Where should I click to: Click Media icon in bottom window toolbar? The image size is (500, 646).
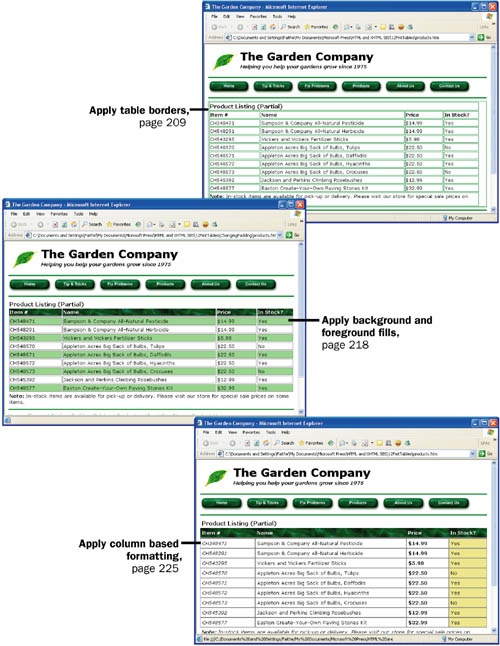pyautogui.click(x=331, y=443)
